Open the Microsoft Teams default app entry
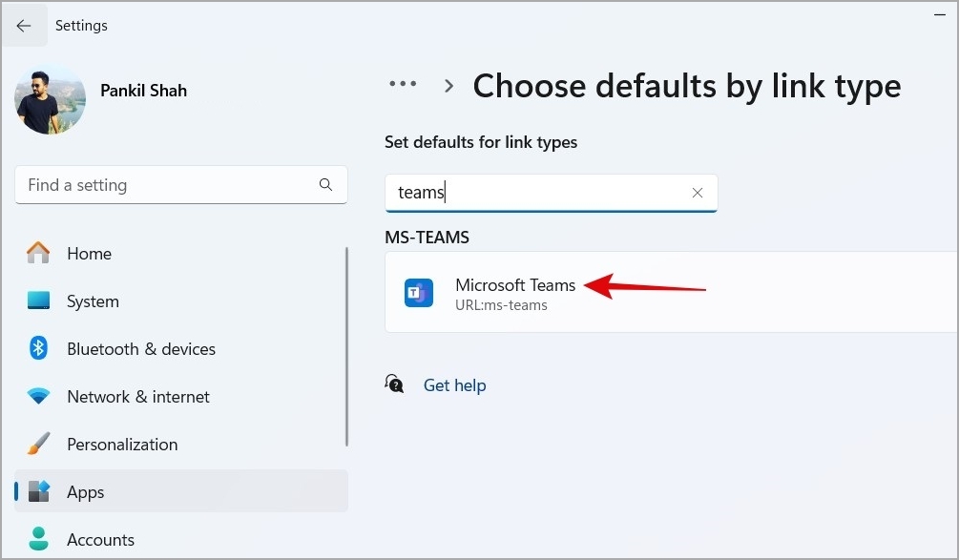The height and width of the screenshot is (560, 959). click(672, 293)
